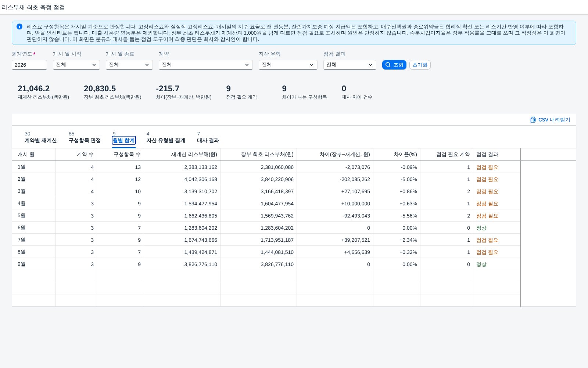Click the 재계산 리스부채(원) column header
This screenshot has height=368, width=588.
182,155
